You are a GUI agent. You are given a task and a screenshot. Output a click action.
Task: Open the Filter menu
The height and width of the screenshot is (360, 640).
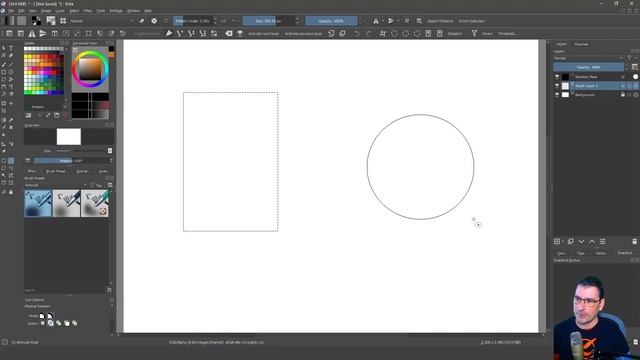click(87, 11)
